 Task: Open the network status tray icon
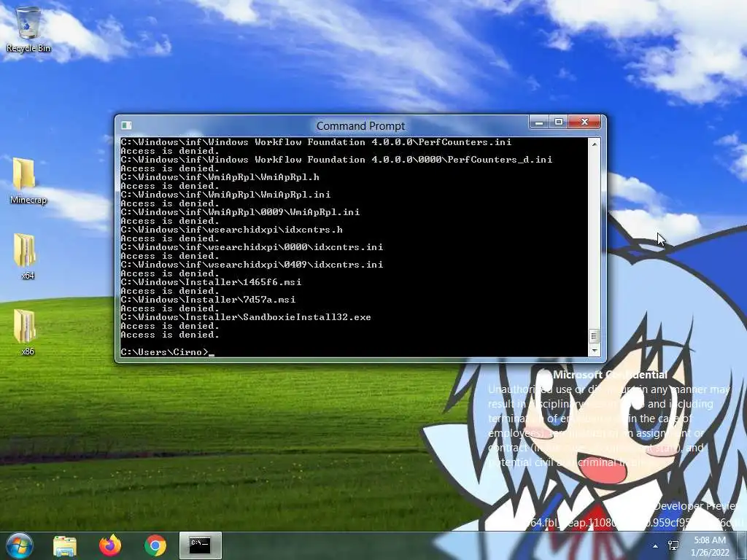(x=673, y=545)
